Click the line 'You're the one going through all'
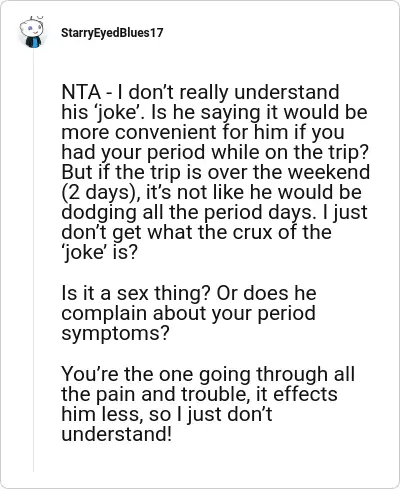 pos(208,374)
